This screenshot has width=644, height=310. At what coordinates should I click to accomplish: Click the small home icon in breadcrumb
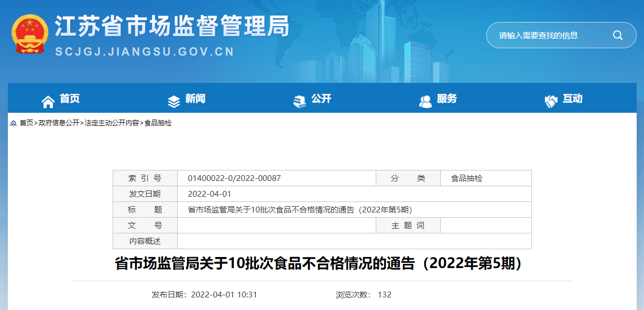point(13,123)
